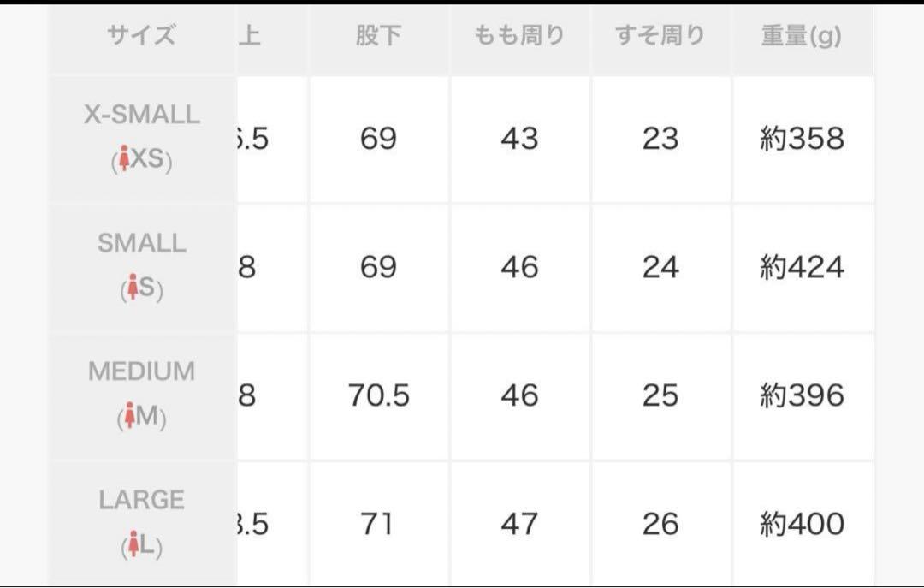Click the 約400 weight cell
924x588 pixels.
click(802, 524)
